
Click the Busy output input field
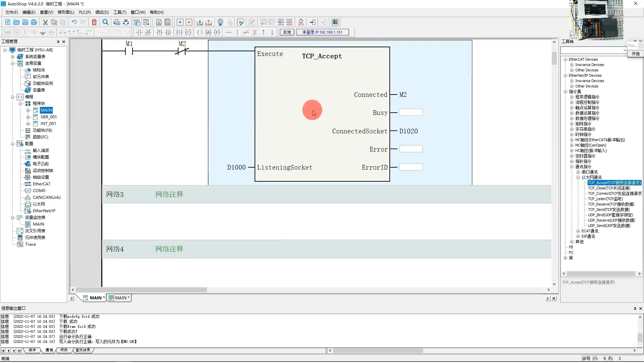411,113
